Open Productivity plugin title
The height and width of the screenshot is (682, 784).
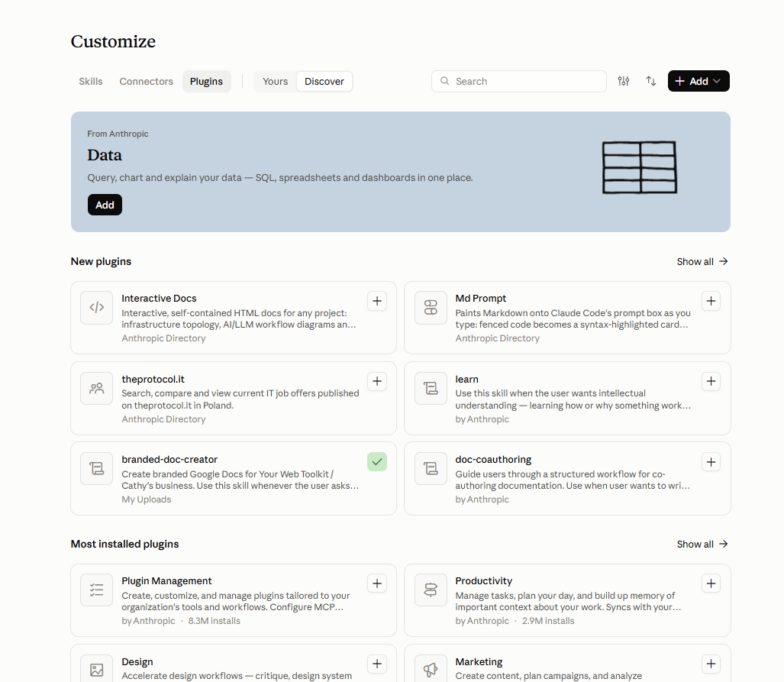click(483, 581)
